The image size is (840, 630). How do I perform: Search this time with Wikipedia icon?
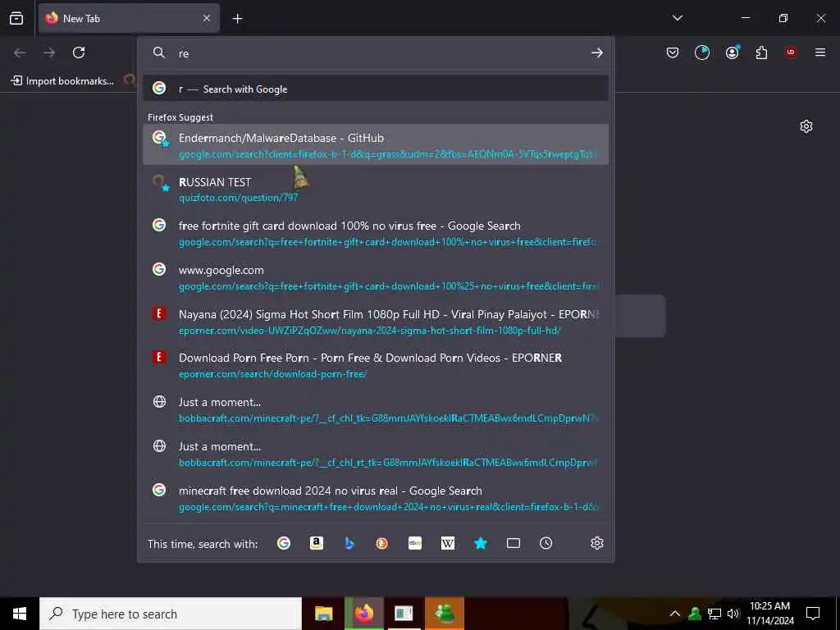click(447, 543)
